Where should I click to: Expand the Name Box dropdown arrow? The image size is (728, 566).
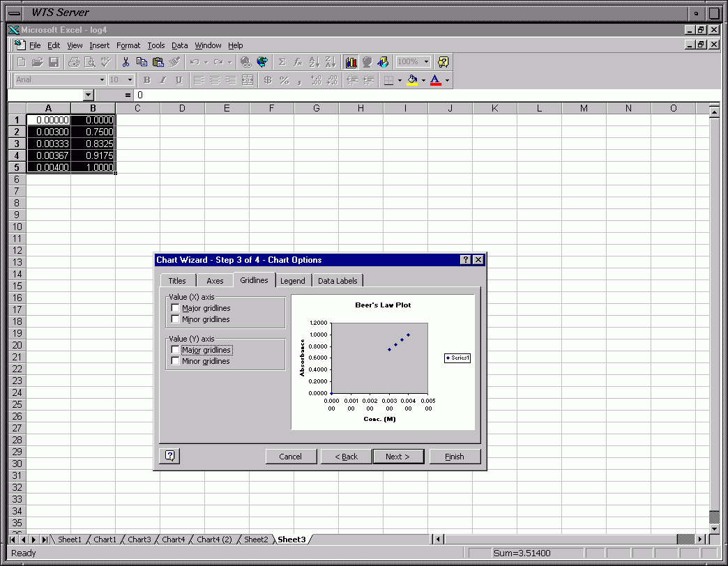click(89, 95)
